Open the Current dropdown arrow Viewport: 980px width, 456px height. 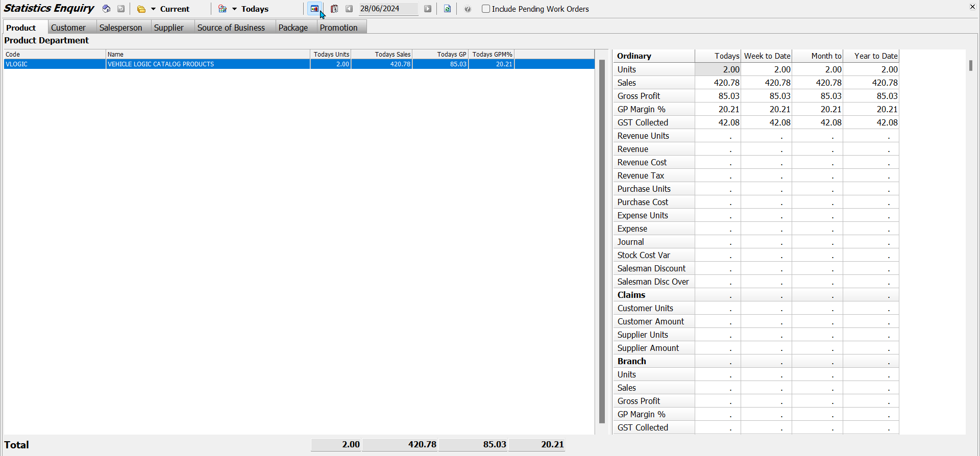pyautogui.click(x=153, y=9)
